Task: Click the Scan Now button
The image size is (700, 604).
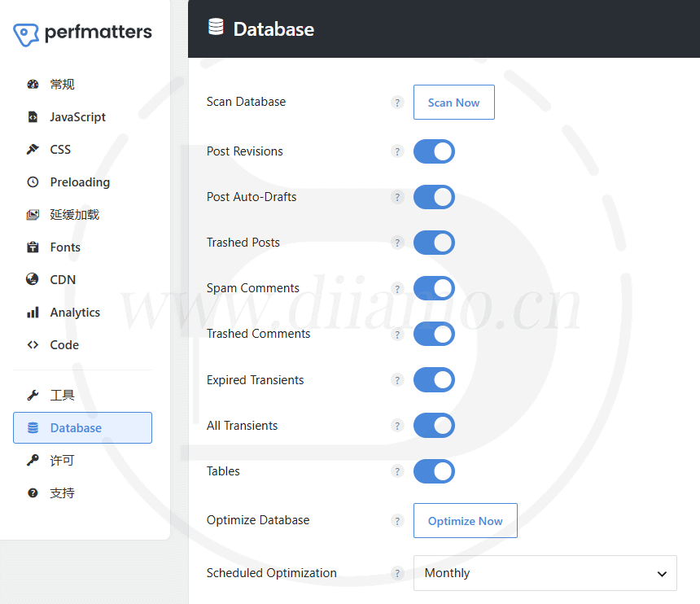Action: pos(454,103)
